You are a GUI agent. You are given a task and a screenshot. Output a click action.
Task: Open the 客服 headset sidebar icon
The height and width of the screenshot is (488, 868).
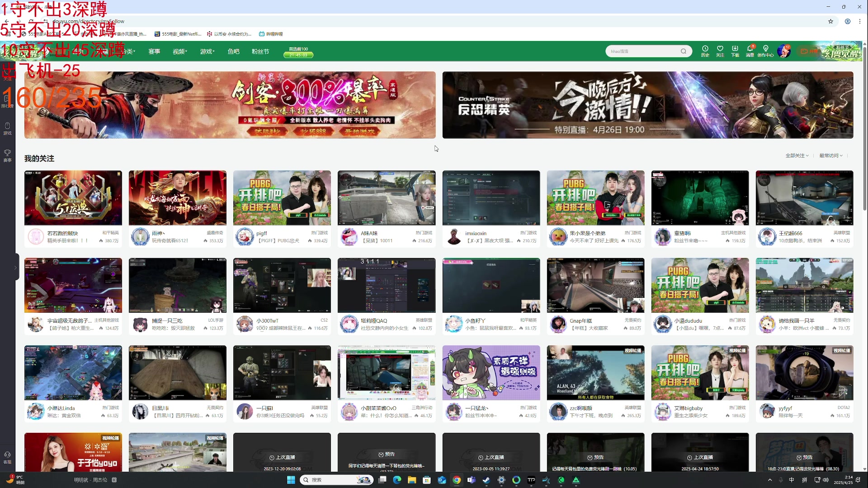pos(7,457)
